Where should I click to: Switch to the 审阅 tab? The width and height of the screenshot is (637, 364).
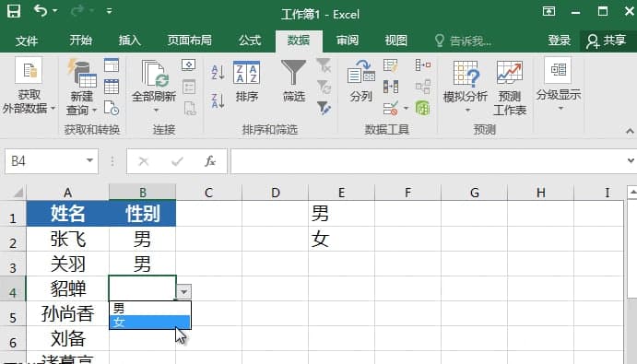pos(348,41)
